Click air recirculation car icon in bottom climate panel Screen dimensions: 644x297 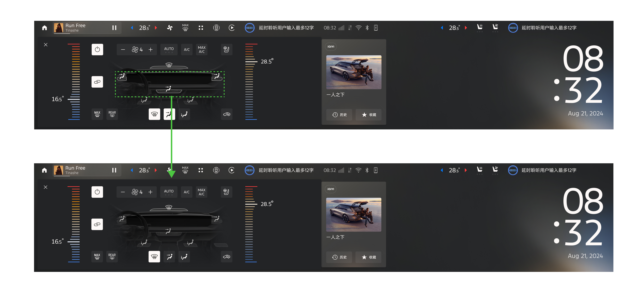point(226,257)
